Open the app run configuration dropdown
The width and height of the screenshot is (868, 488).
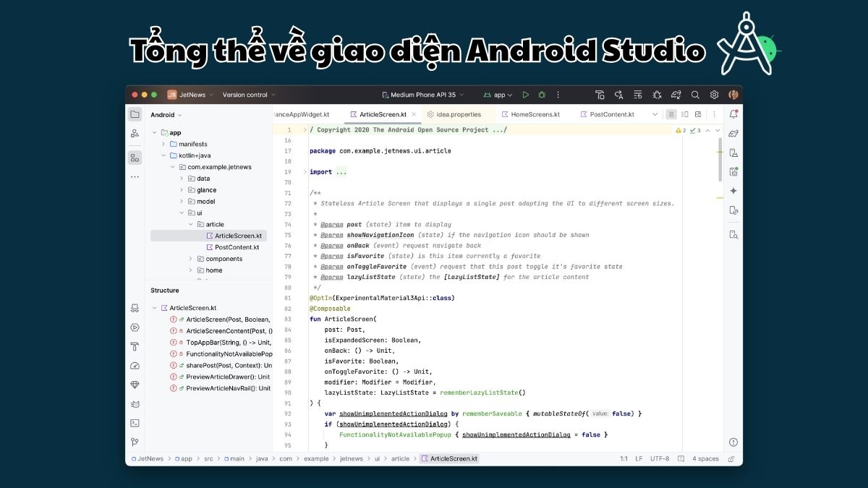coord(499,95)
